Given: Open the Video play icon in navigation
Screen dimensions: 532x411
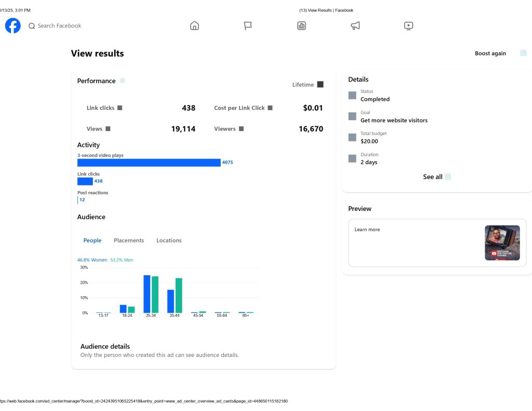Looking at the screenshot, I should [409, 25].
